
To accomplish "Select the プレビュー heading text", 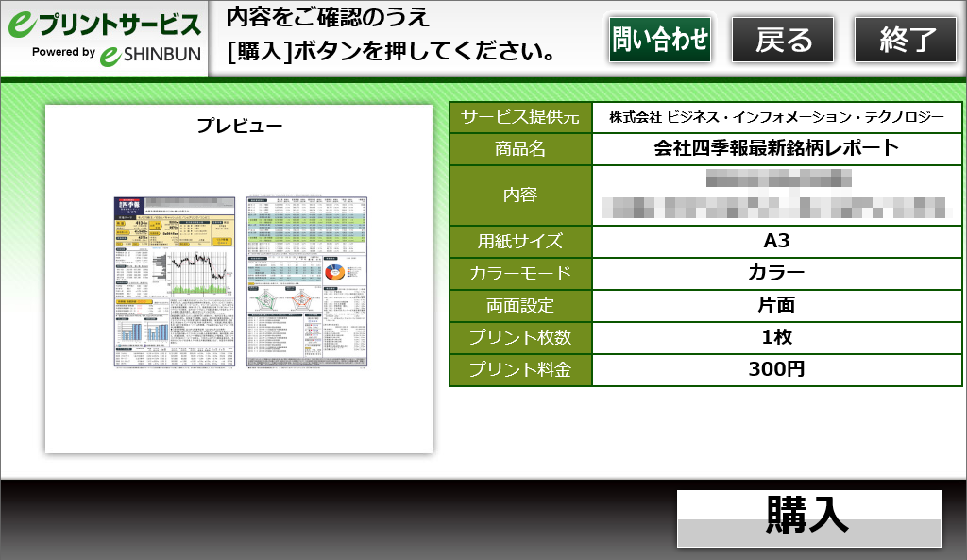I will coord(239,126).
